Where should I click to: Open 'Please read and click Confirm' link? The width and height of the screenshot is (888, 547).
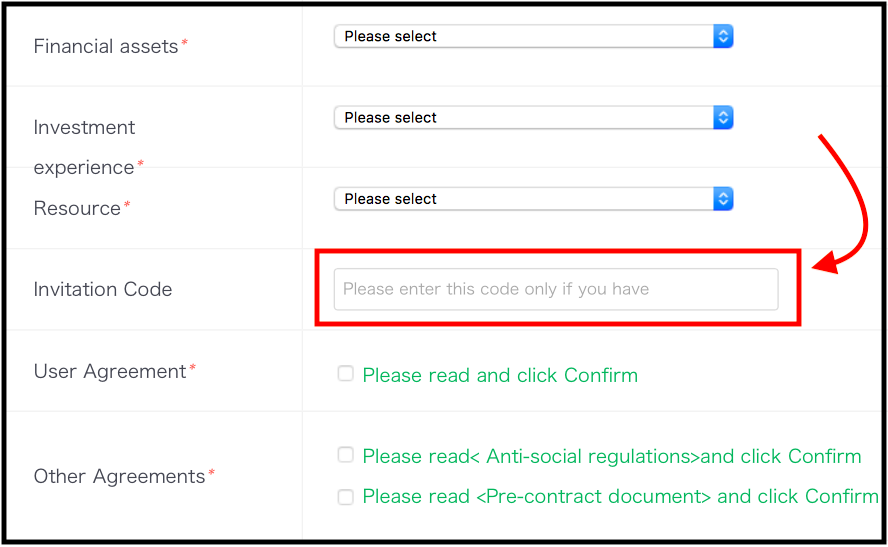click(500, 375)
